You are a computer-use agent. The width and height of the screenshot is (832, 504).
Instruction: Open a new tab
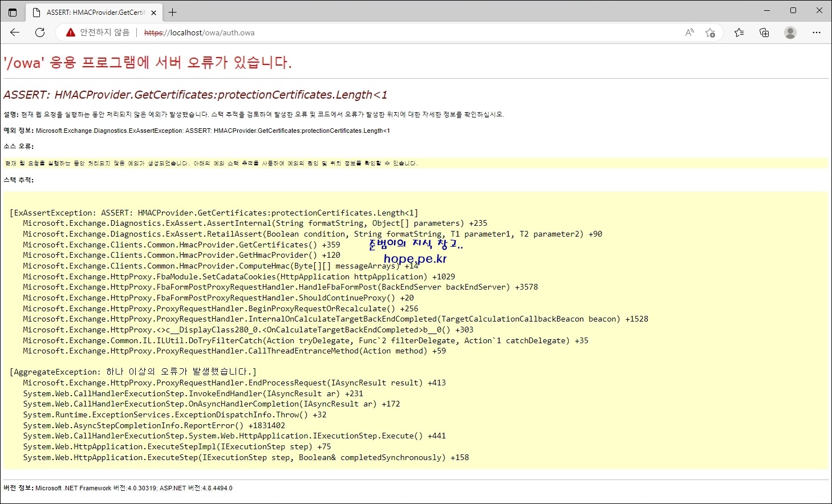click(x=172, y=12)
